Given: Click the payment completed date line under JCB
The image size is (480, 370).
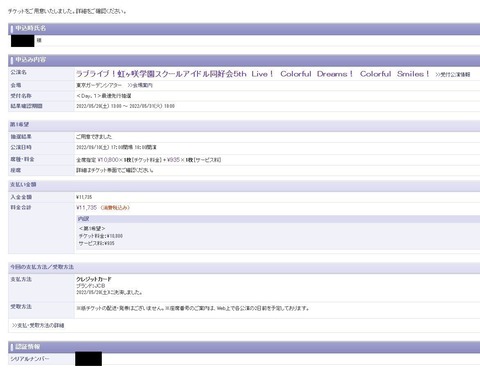Looking at the screenshot, I should [x=109, y=292].
